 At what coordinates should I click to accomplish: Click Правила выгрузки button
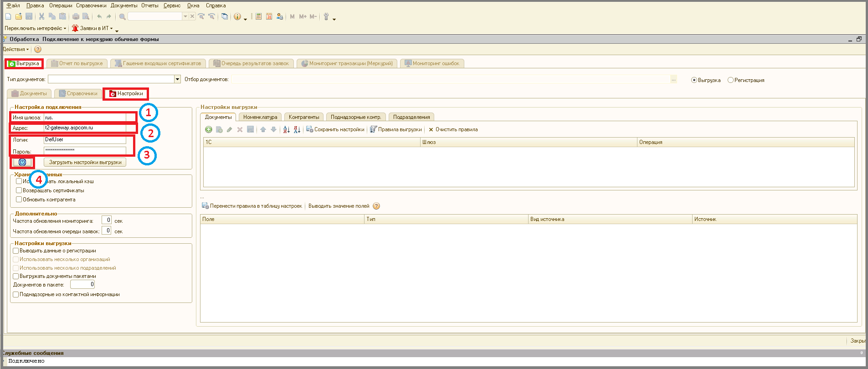click(x=396, y=129)
